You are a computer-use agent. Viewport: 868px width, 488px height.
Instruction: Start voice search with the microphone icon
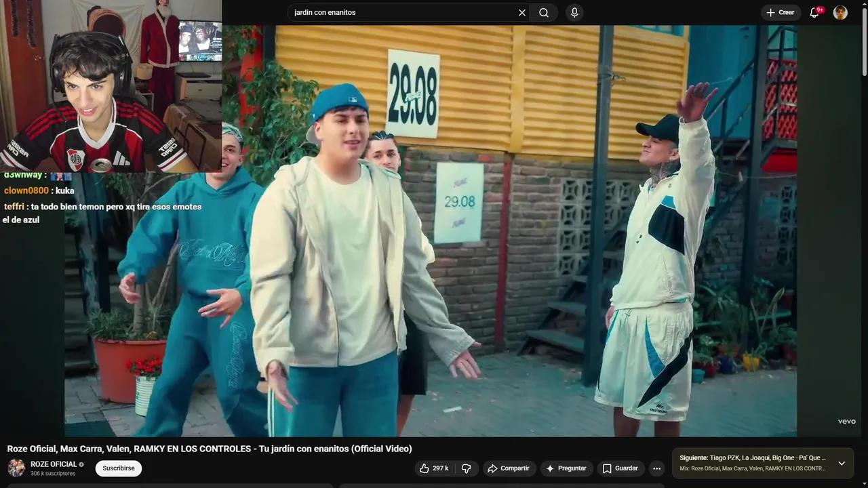574,12
